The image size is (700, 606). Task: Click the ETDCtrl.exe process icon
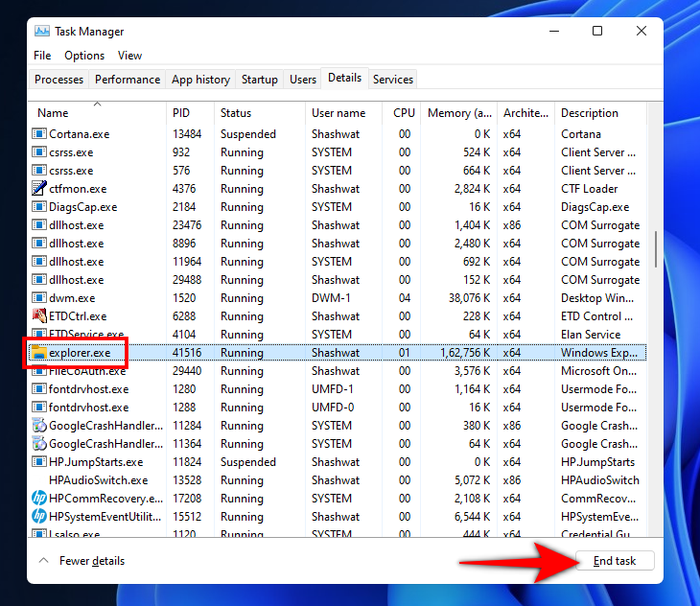[x=39, y=316]
